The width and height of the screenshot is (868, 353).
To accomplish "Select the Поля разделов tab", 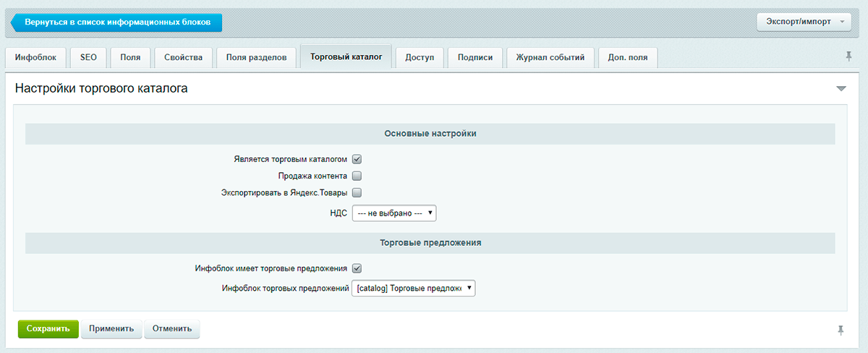I will [x=256, y=57].
